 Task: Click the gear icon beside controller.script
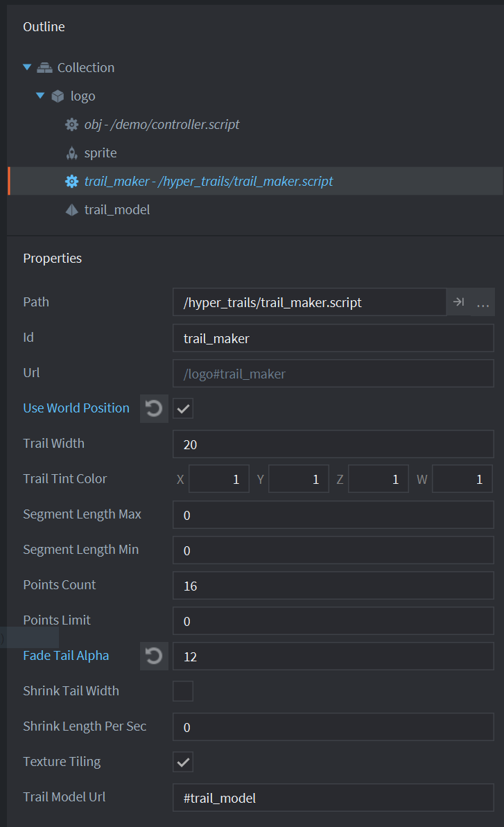pos(71,125)
